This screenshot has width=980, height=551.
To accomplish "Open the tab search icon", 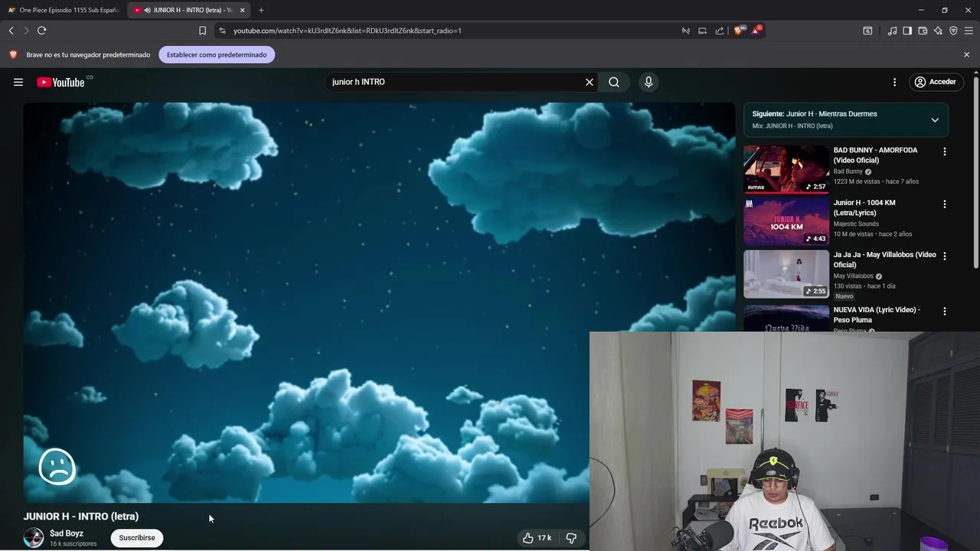I will coord(867,31).
